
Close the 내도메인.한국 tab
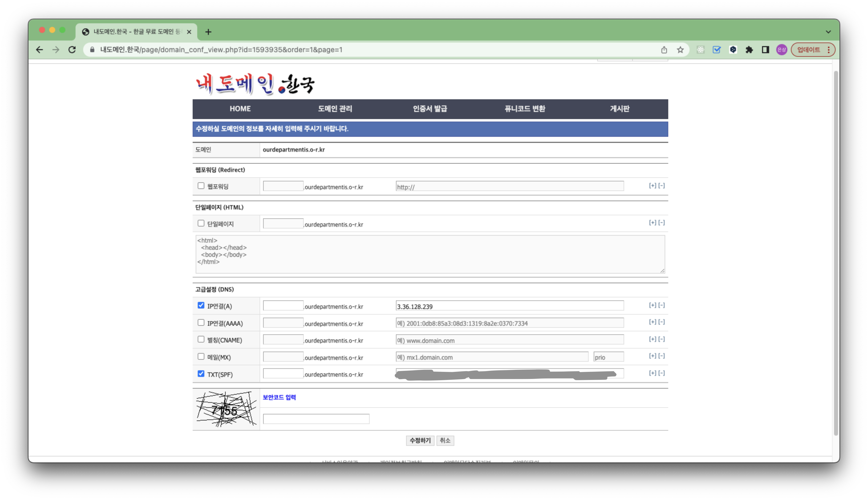point(189,32)
